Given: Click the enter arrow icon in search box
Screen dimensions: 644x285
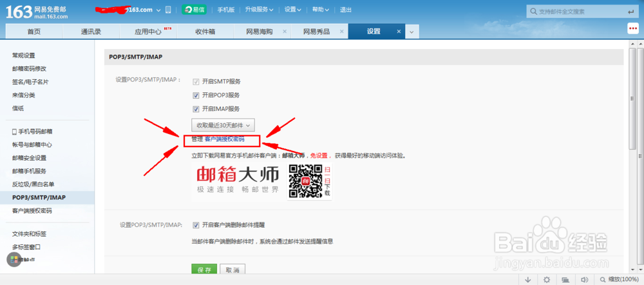Looking at the screenshot, I should pos(630,12).
